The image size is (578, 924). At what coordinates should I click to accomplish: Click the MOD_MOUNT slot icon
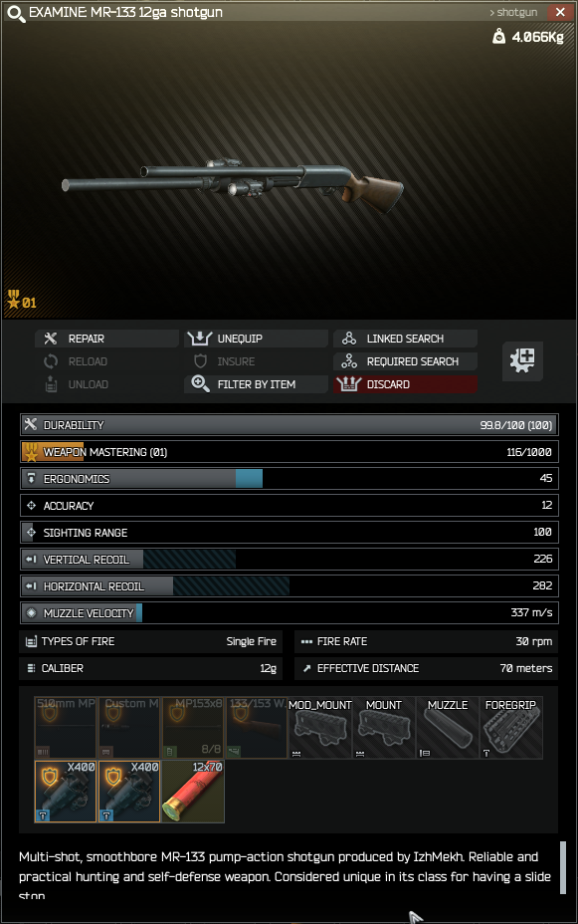pos(319,727)
